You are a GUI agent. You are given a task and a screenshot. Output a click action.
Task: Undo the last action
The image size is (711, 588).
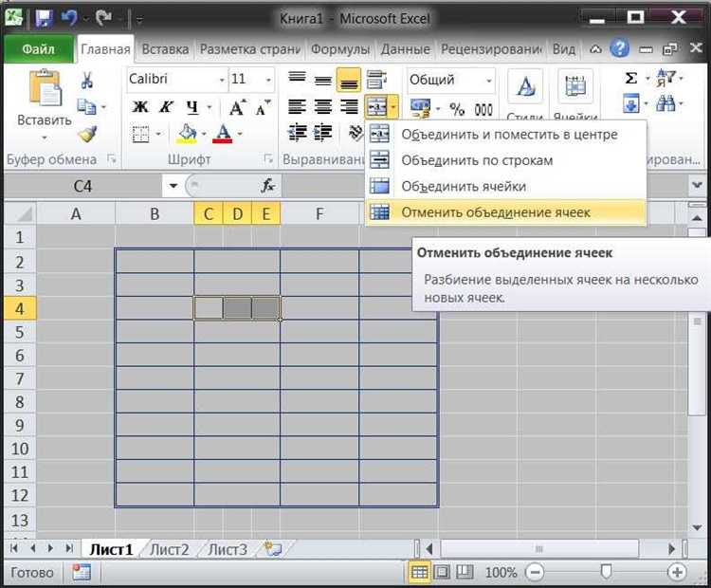coord(69,18)
